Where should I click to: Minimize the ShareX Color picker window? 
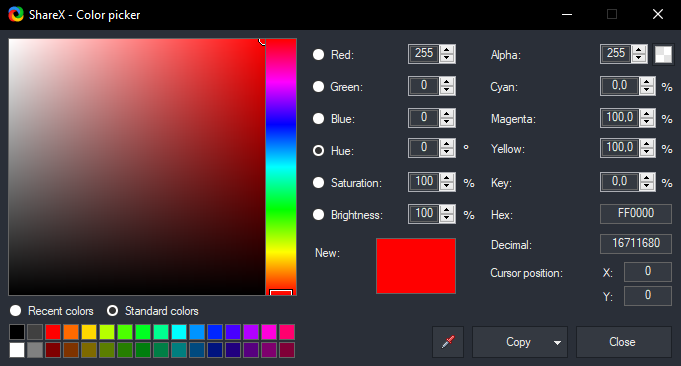click(x=566, y=14)
